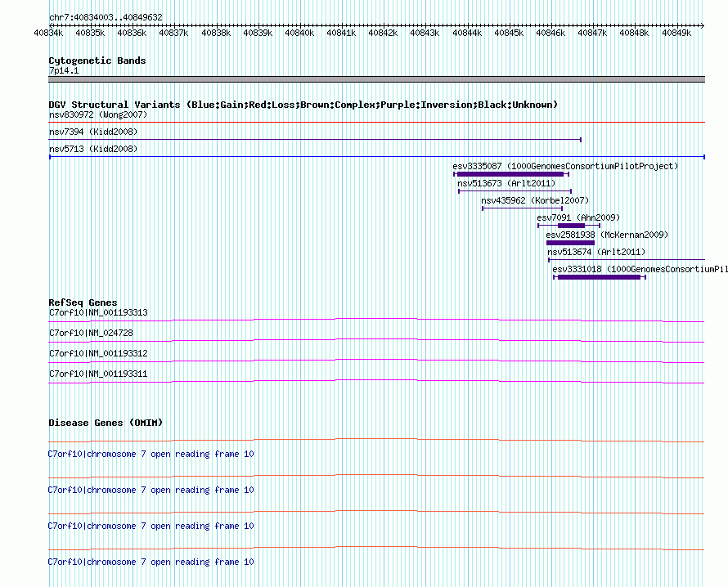Viewport: 728px width, 587px height.
Task: Open variant nsv7394 (Kidd2008) label
Action: click(93, 132)
